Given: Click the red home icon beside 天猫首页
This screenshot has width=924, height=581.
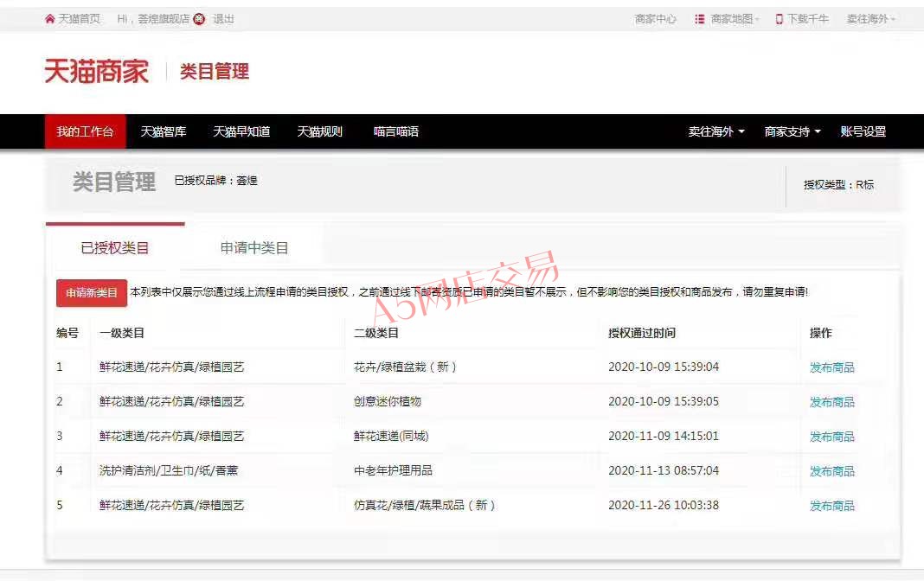Looking at the screenshot, I should (x=49, y=19).
